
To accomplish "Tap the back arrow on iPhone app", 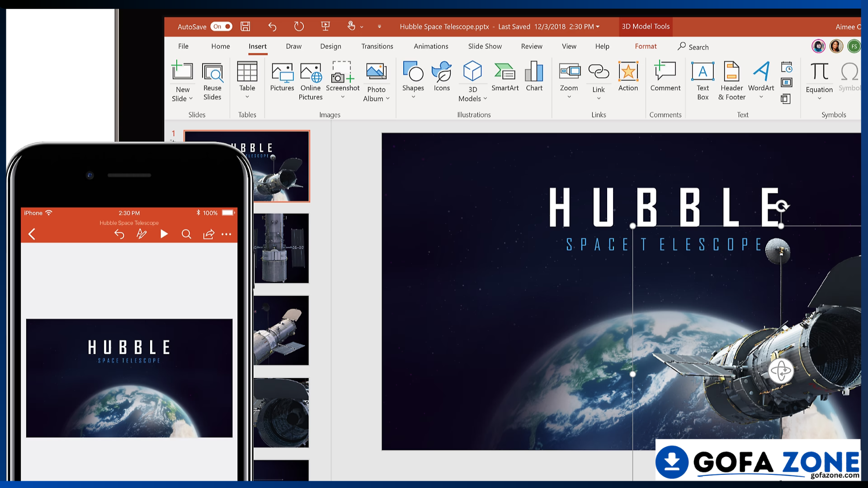I will point(32,234).
